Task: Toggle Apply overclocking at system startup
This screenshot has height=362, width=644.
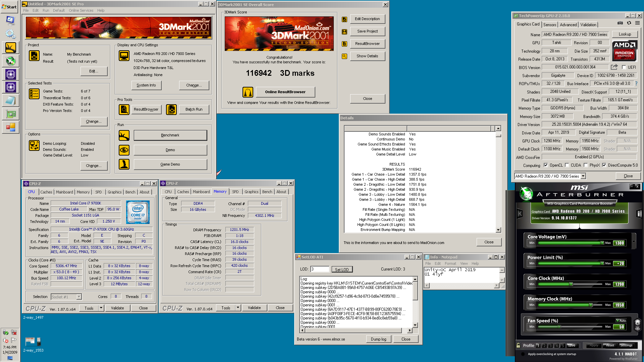Action: coord(523,354)
